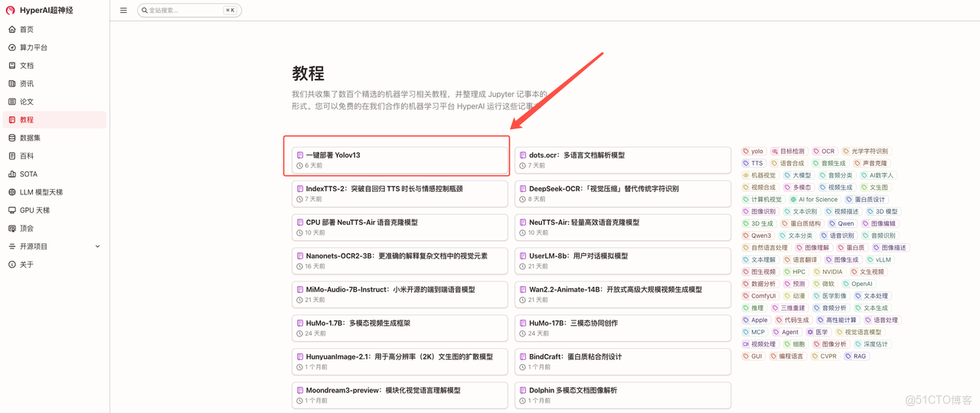The height and width of the screenshot is (413, 980).
Task: Choose the 机器视觉 tag
Action: point(759,175)
